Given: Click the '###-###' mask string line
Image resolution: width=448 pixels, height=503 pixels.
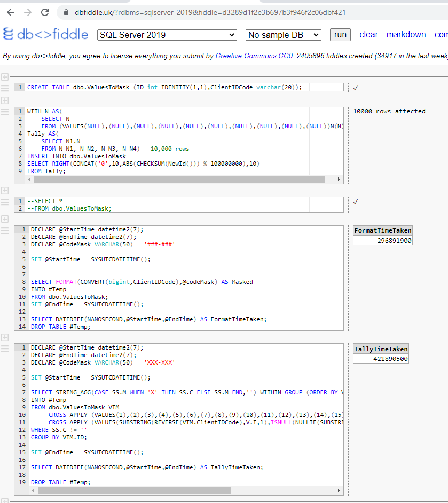Looking at the screenshot, I should tap(103, 244).
